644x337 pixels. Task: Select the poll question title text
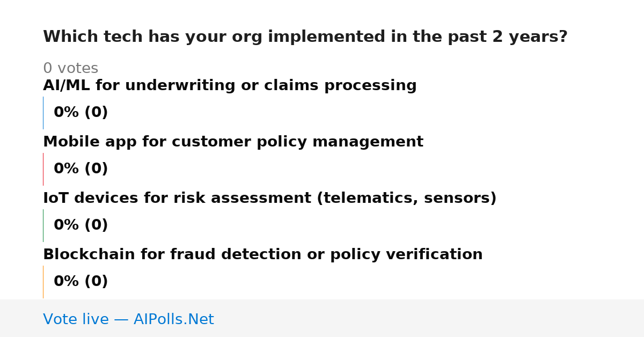(x=305, y=37)
